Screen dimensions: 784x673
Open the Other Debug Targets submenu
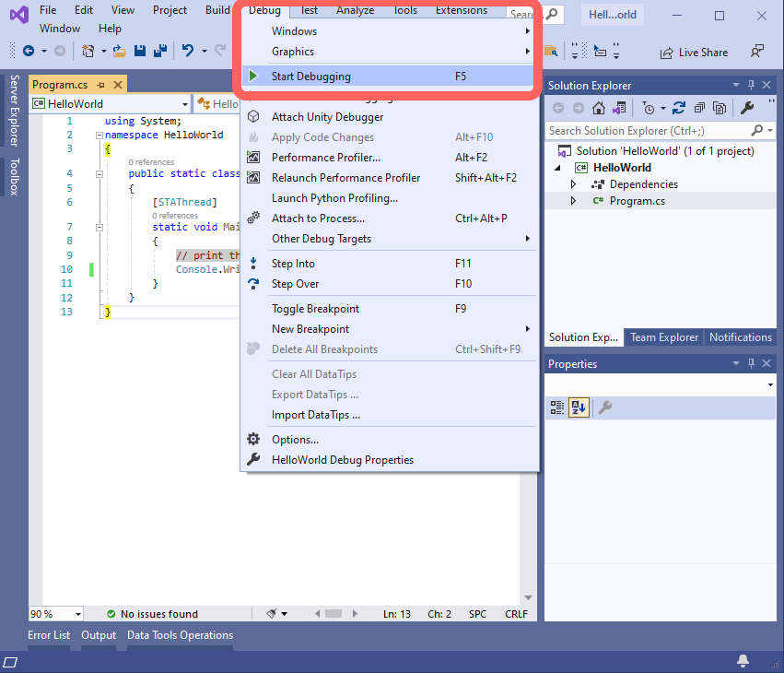tap(390, 239)
